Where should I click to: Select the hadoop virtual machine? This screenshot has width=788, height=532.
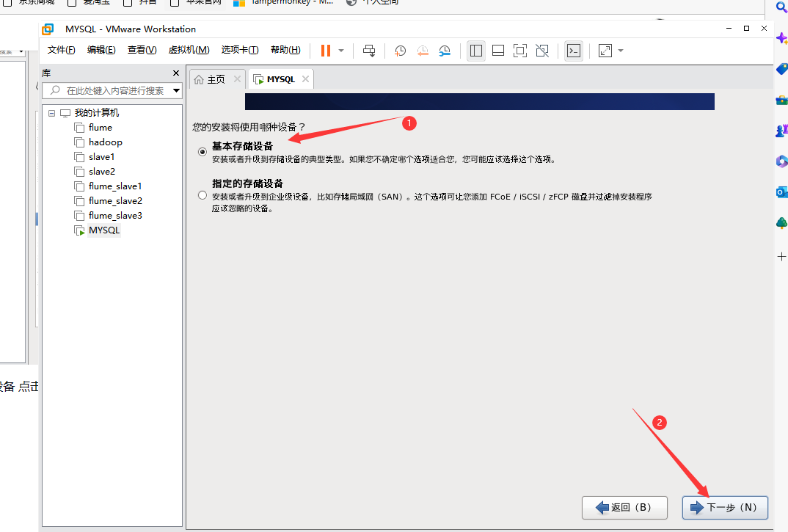106,142
